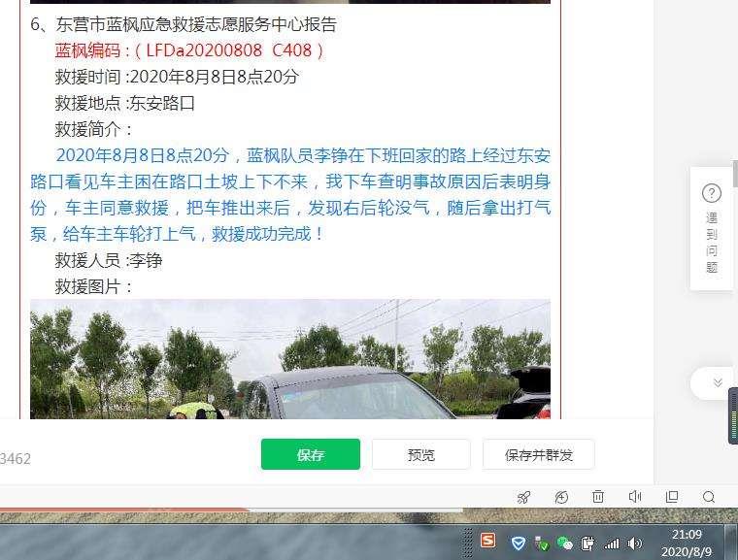Viewport: 738px width, 560px height.
Task: Click the rescue photo thumbnail of the car
Action: [290, 359]
